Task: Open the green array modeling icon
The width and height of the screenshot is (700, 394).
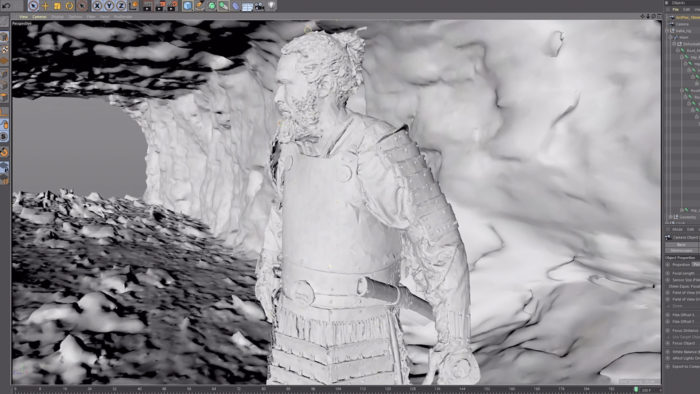Action: tap(224, 6)
